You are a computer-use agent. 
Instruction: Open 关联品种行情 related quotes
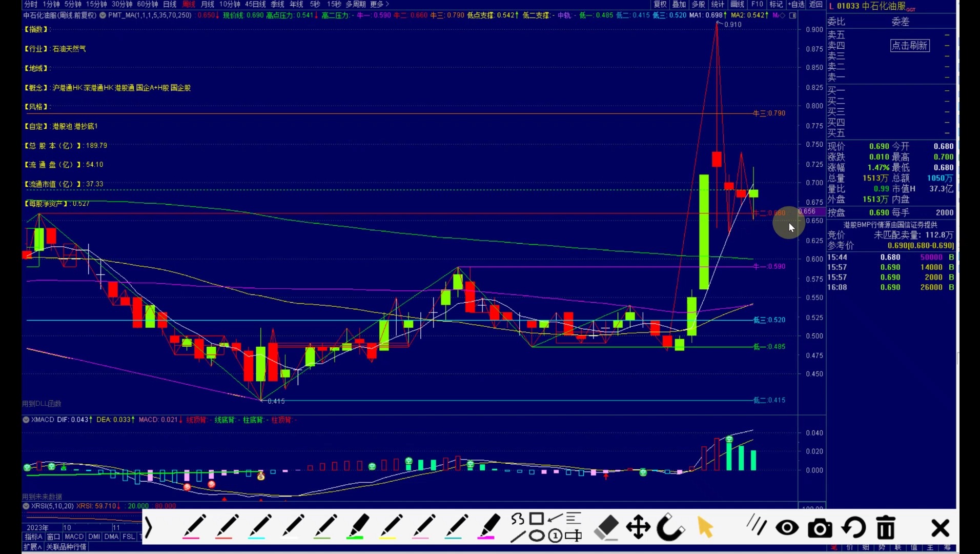67,547
